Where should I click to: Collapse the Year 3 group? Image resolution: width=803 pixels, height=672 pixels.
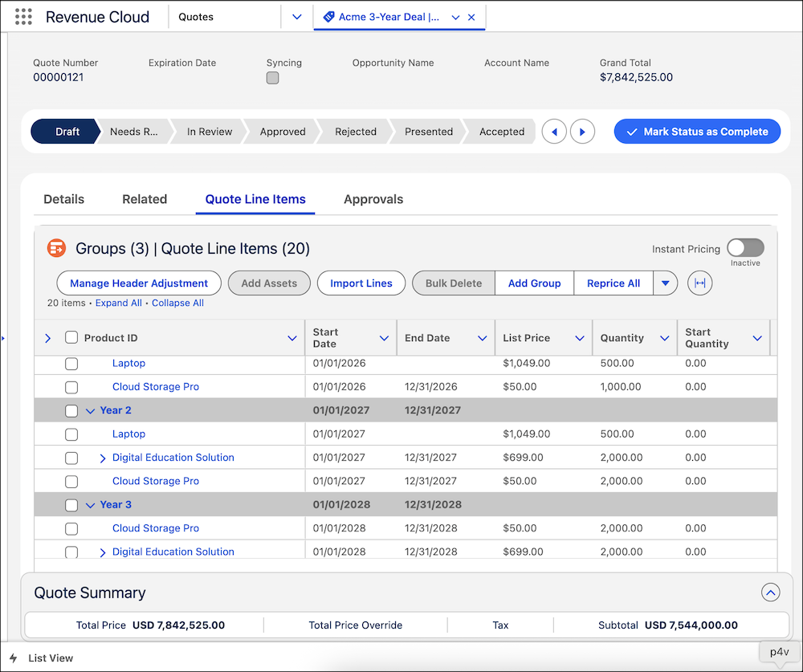pyautogui.click(x=90, y=505)
